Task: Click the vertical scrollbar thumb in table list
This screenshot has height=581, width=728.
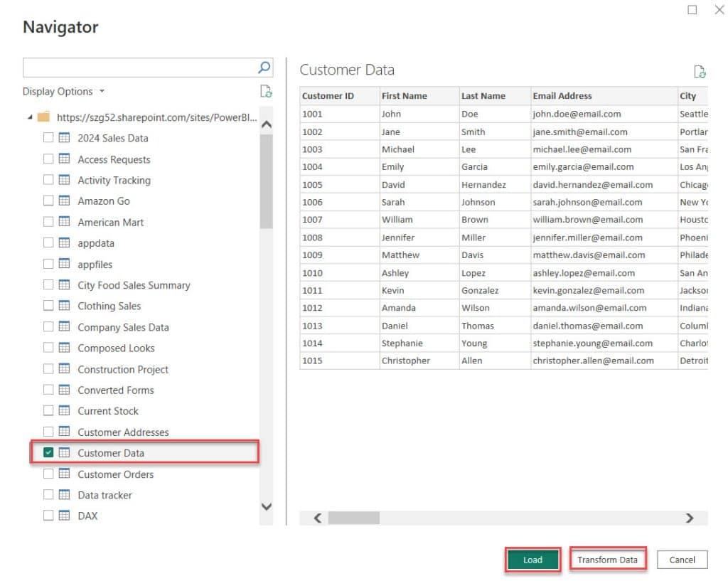Action: coord(267,181)
